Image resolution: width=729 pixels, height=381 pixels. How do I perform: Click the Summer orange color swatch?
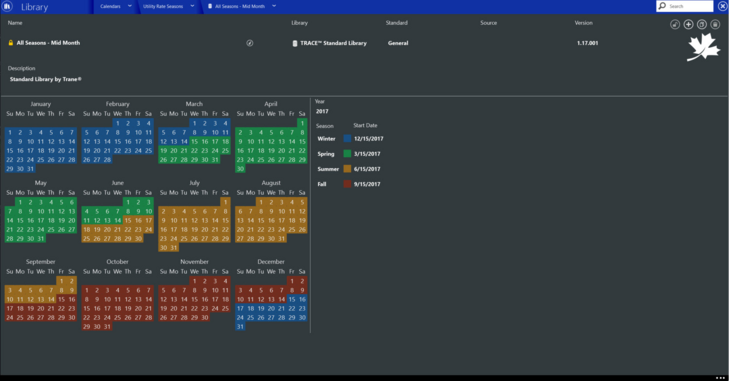pos(347,169)
